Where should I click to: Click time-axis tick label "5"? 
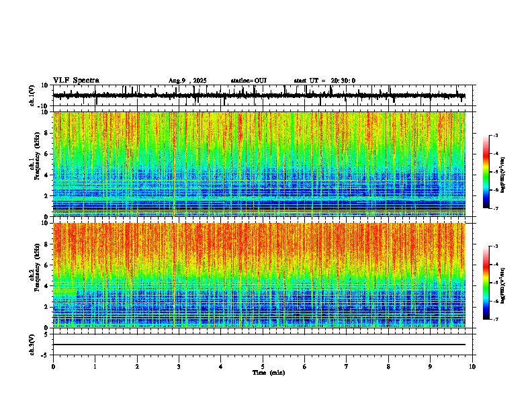click(263, 367)
